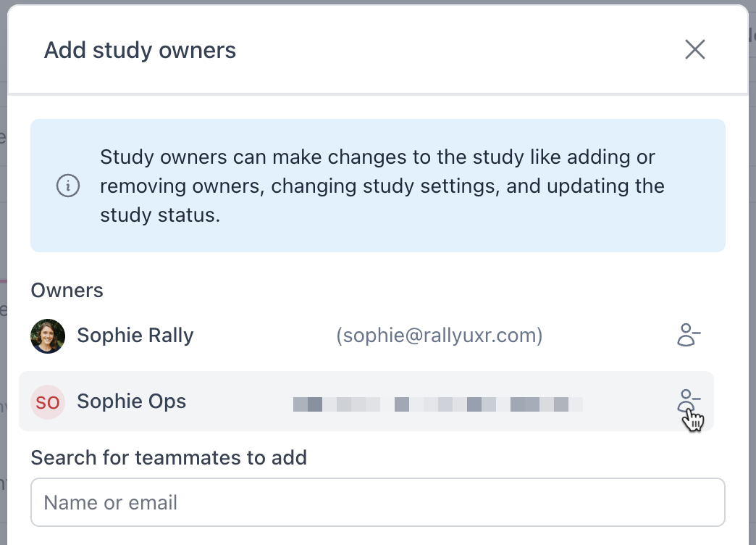This screenshot has width=756, height=545.
Task: Select the Sophie Ops owner name
Action: click(131, 402)
